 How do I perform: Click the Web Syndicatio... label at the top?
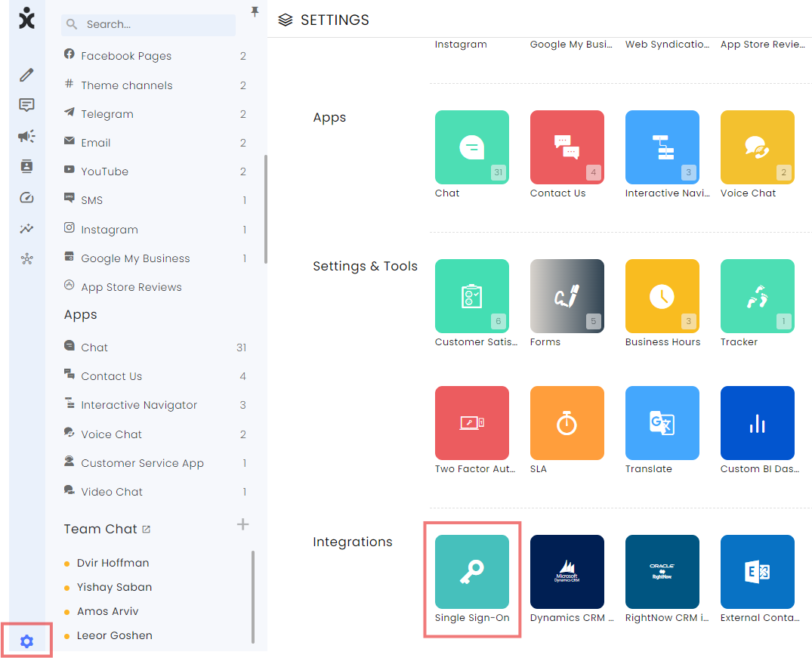(667, 44)
